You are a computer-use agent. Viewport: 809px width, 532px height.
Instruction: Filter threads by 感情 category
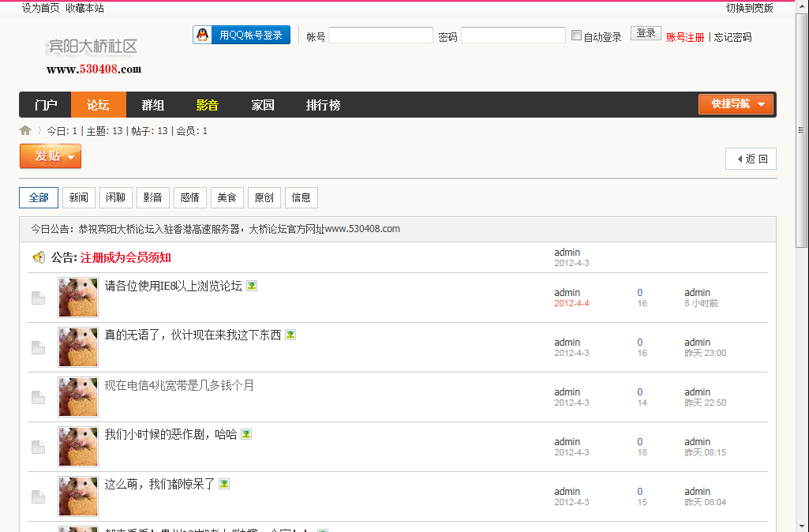pos(190,197)
